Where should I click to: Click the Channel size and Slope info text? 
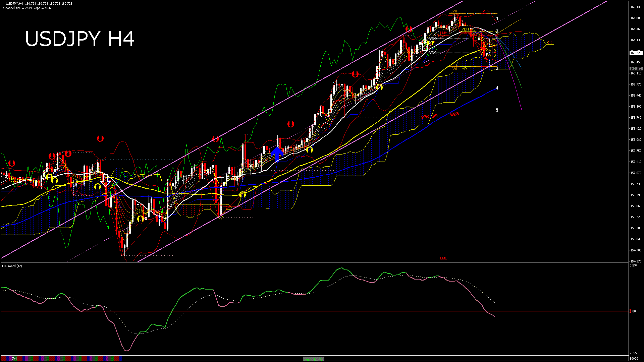point(28,8)
